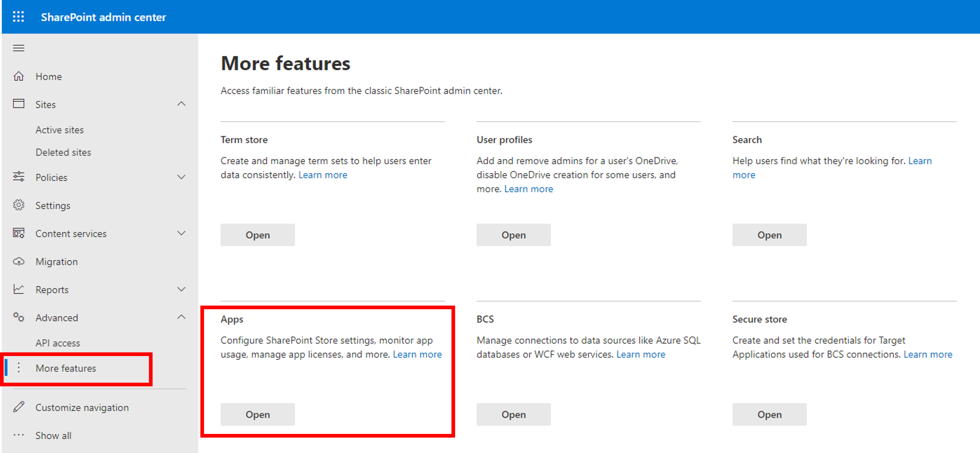
Task: Collapse navigation with the hamburger icon
Action: click(19, 48)
